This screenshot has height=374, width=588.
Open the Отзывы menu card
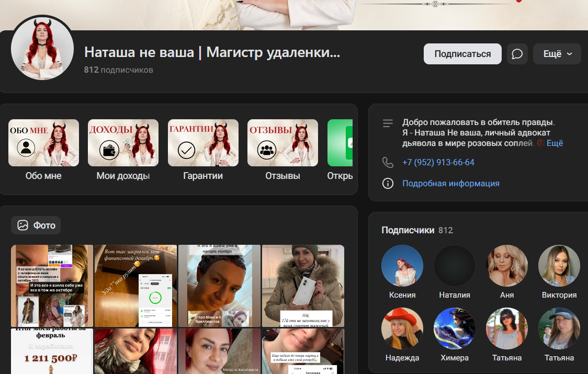tap(282, 150)
